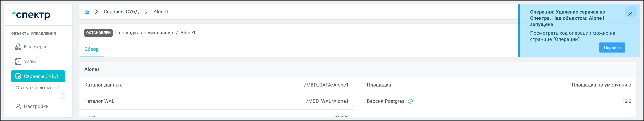Screen dimensions: 644x121
Task: Click the /MBD_WAL/Alone1 WAL catalog value
Action: 327,101
